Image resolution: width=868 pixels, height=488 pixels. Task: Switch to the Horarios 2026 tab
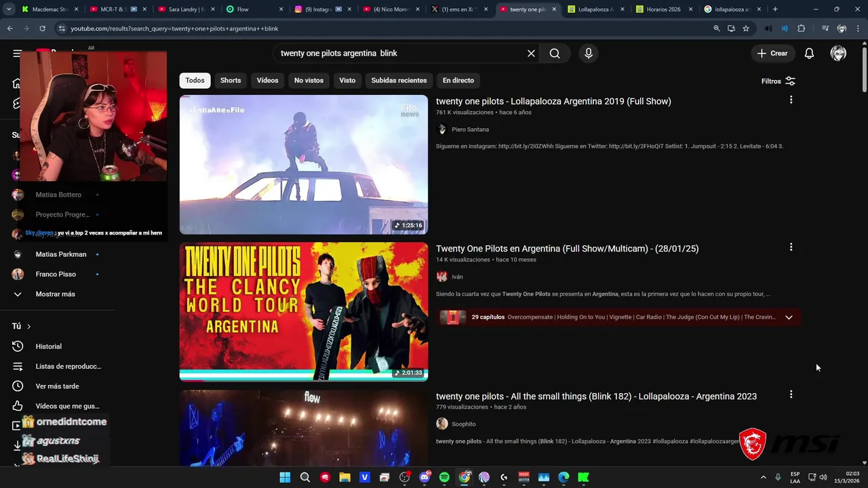point(665,9)
